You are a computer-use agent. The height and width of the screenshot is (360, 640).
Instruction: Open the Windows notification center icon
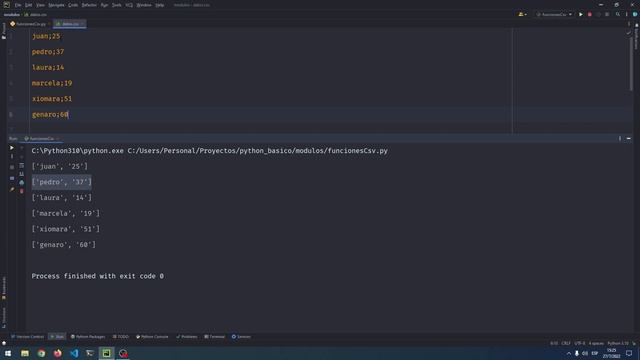pyautogui.click(x=629, y=353)
